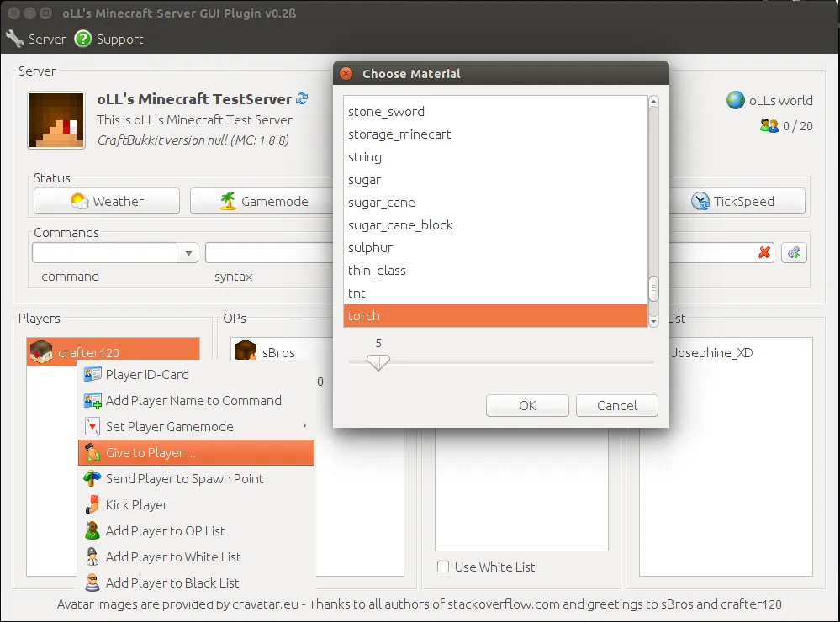Screen dimensions: 840x622
Task: Choose Add Player Name to Command
Action: pyautogui.click(x=196, y=400)
